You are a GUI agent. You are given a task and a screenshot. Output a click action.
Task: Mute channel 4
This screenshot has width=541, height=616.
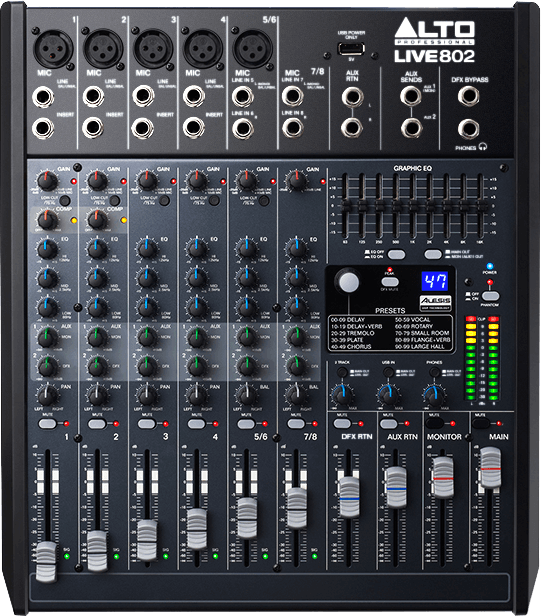pyautogui.click(x=196, y=424)
